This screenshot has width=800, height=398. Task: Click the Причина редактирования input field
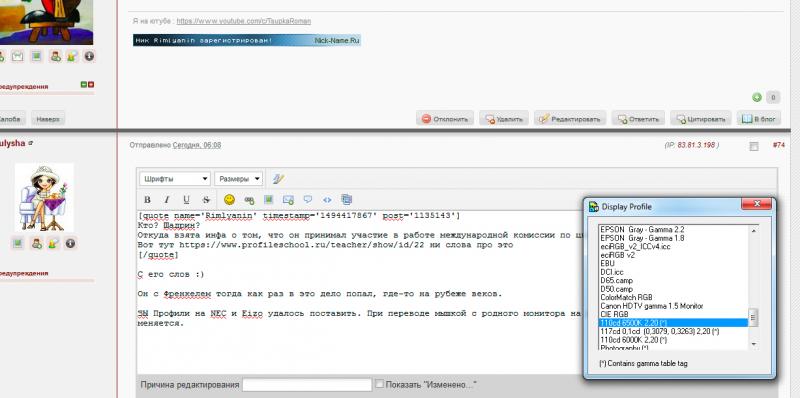(307, 385)
